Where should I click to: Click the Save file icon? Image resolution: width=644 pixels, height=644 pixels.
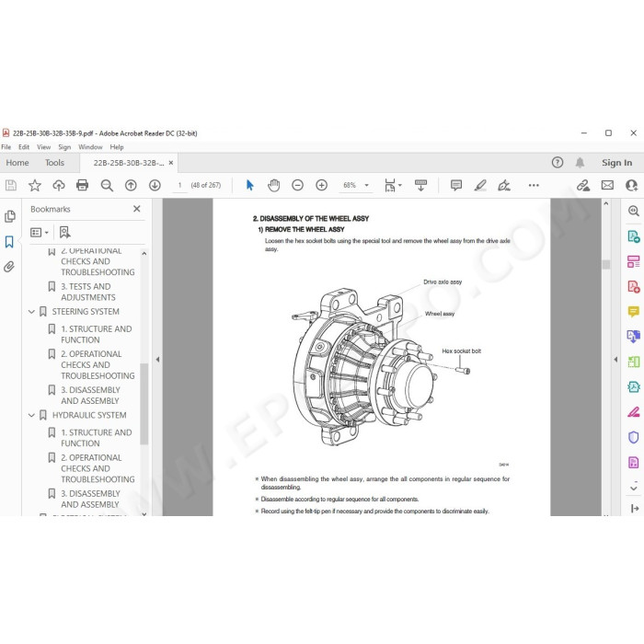pos(11,185)
